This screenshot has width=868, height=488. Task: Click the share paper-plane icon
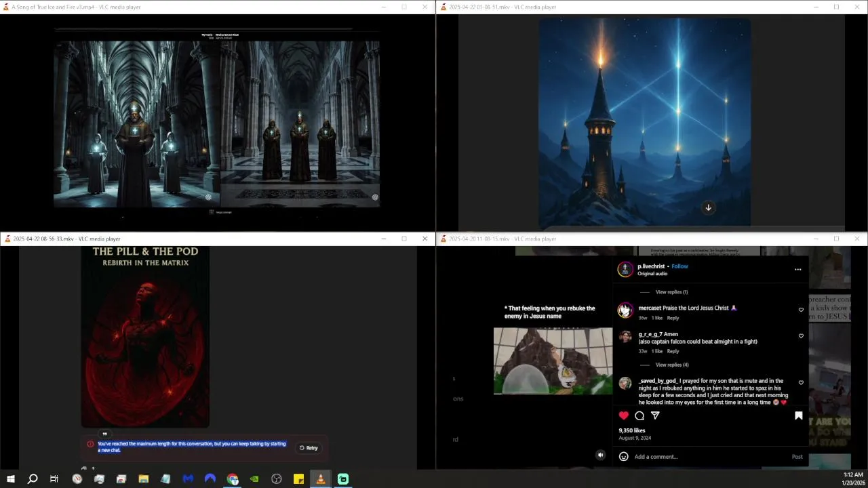655,415
